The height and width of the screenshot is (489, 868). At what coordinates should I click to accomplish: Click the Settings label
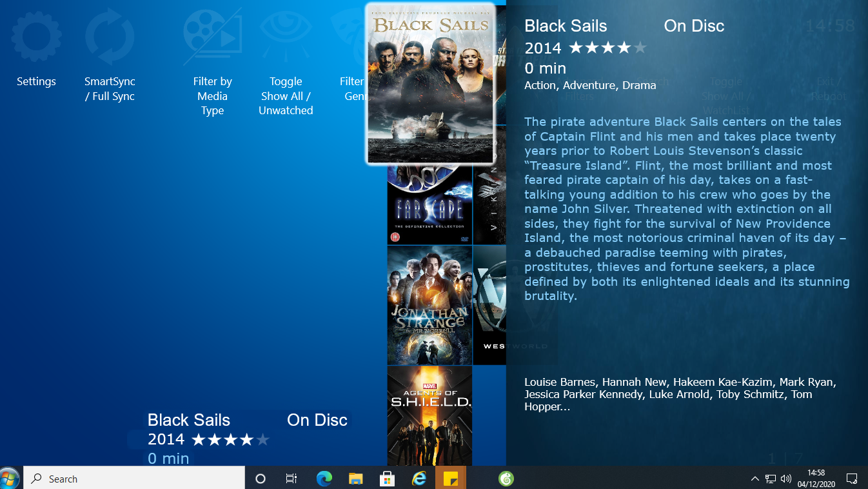36,81
